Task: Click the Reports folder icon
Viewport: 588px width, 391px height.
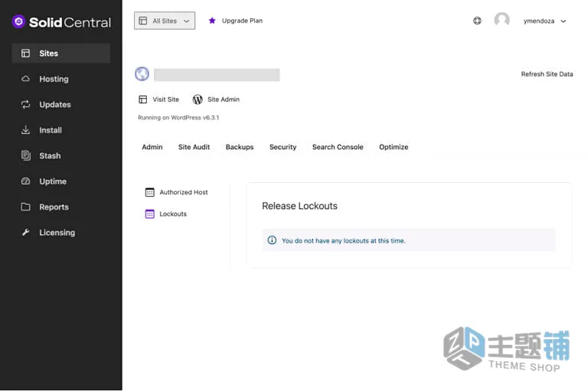Action: [25, 207]
